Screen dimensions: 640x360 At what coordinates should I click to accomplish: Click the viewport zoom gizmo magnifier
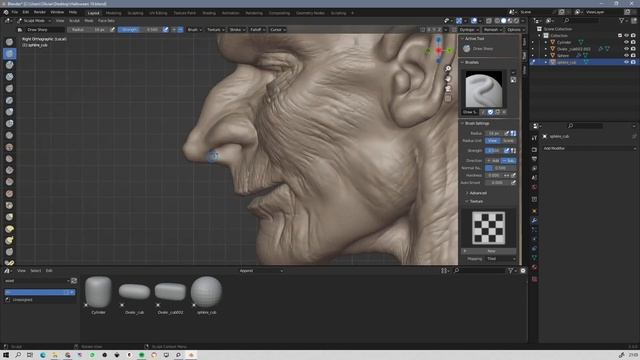pos(448,69)
